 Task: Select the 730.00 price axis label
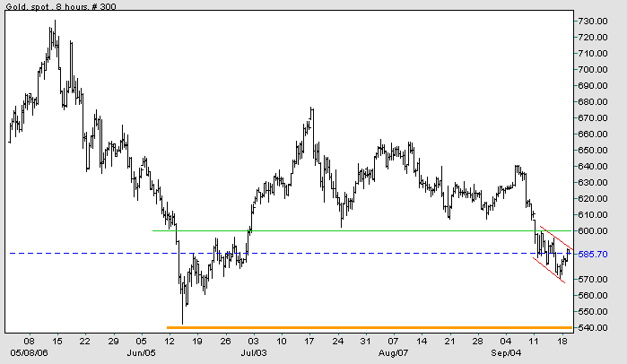[x=593, y=22]
